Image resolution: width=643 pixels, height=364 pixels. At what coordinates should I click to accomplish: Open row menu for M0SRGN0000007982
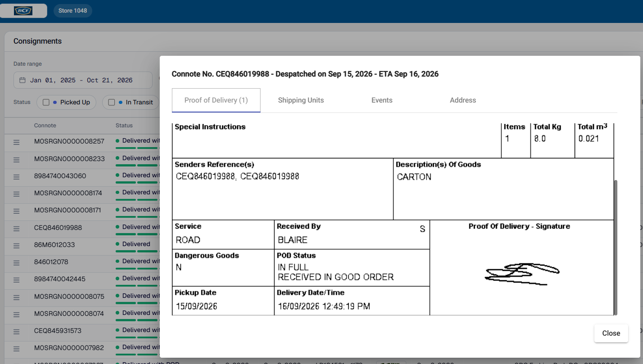[17, 349]
